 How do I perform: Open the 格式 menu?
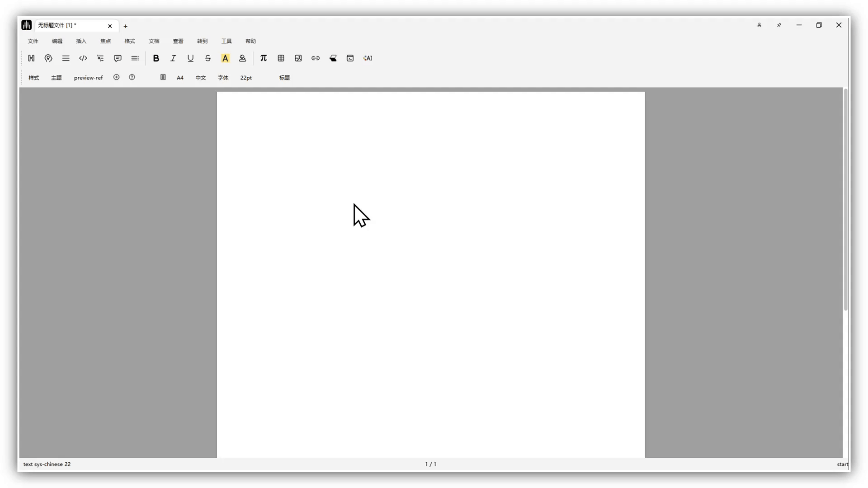click(x=130, y=41)
